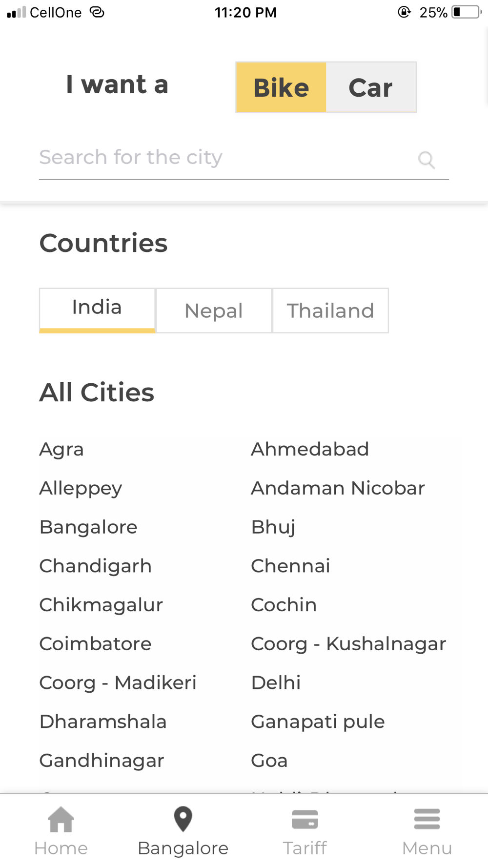The height and width of the screenshot is (868, 488).
Task: Pick Chennai from All Cities
Action: click(x=290, y=566)
